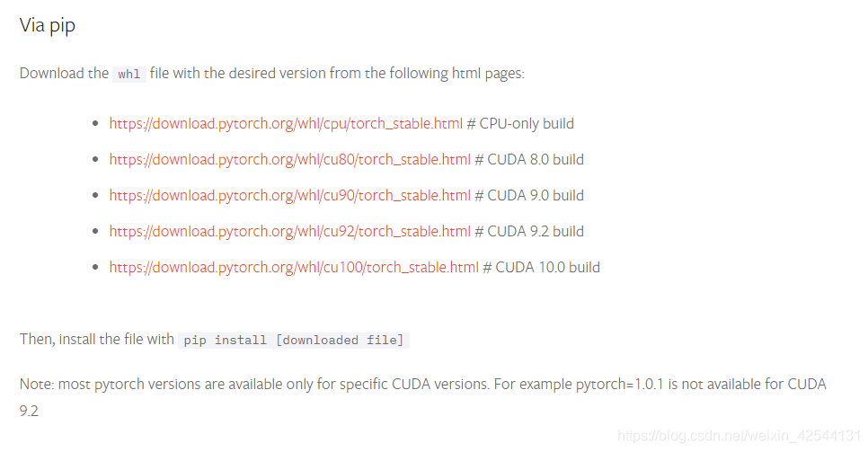
Task: Click the "# CUDA 10.0 build" comment
Action: 542,268
